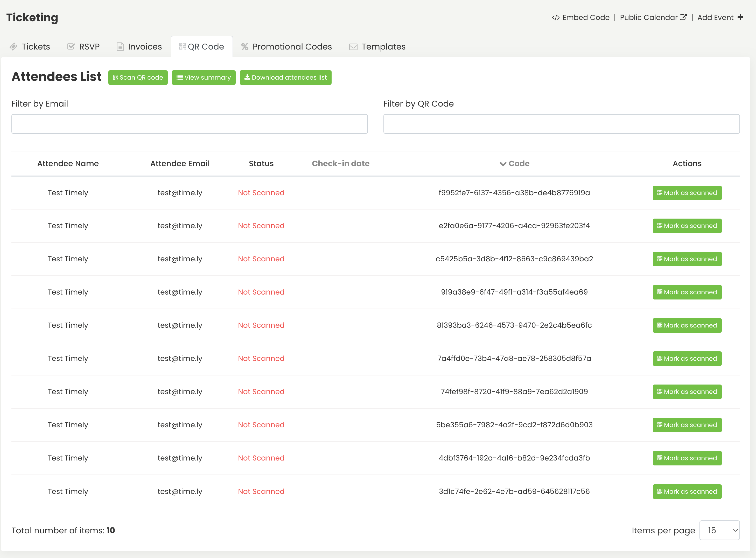
Task: Select code 5be355a6-7982-4a2f-9cd2-f872d6d0b903
Action: tap(514, 424)
